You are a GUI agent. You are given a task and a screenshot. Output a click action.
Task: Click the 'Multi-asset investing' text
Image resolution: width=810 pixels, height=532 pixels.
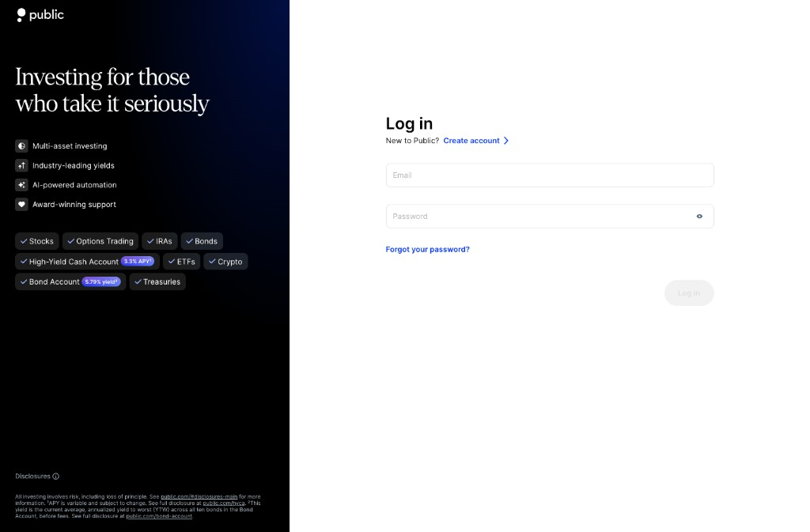point(70,146)
